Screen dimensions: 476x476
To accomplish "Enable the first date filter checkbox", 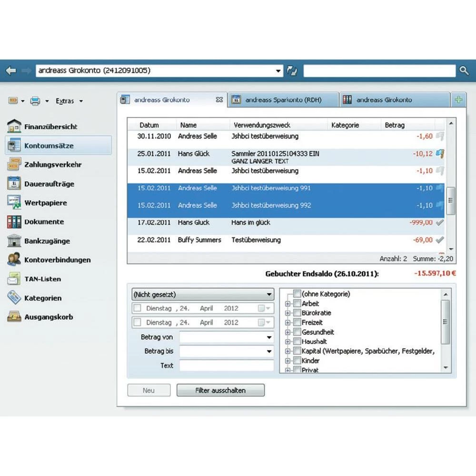I will 137,308.
